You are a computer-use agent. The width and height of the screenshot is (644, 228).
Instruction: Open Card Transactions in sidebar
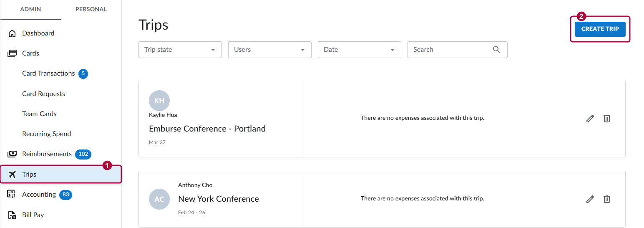[x=48, y=73]
